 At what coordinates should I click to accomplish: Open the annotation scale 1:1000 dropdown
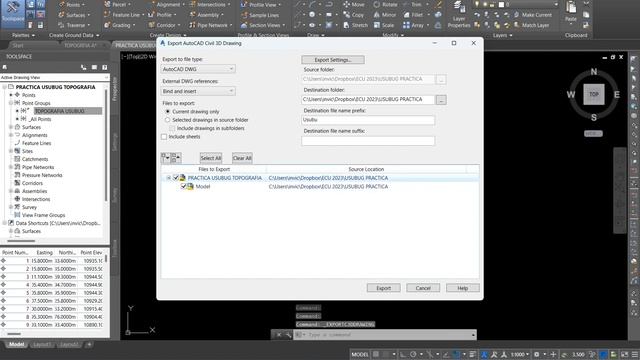pos(520,354)
